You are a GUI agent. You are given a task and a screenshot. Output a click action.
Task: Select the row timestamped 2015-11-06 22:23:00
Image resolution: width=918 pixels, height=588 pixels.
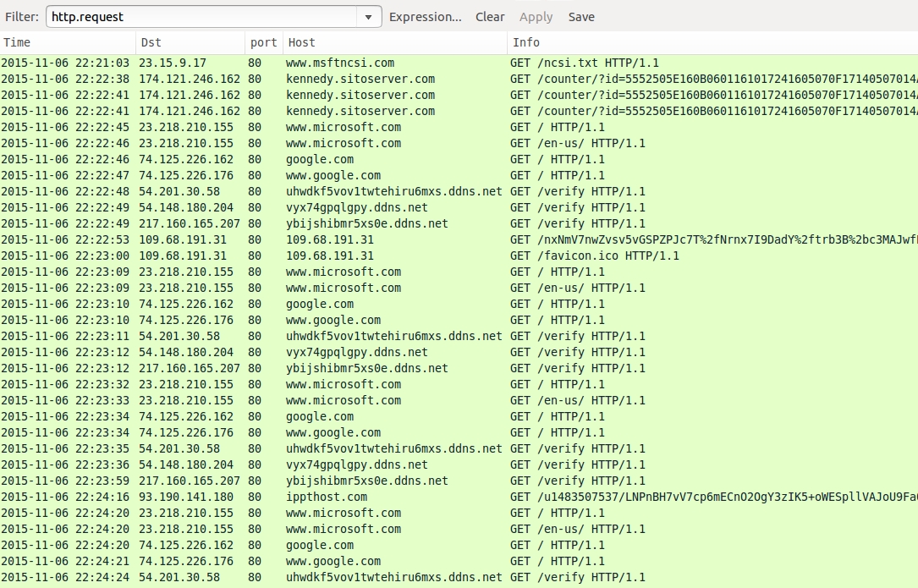click(459, 256)
